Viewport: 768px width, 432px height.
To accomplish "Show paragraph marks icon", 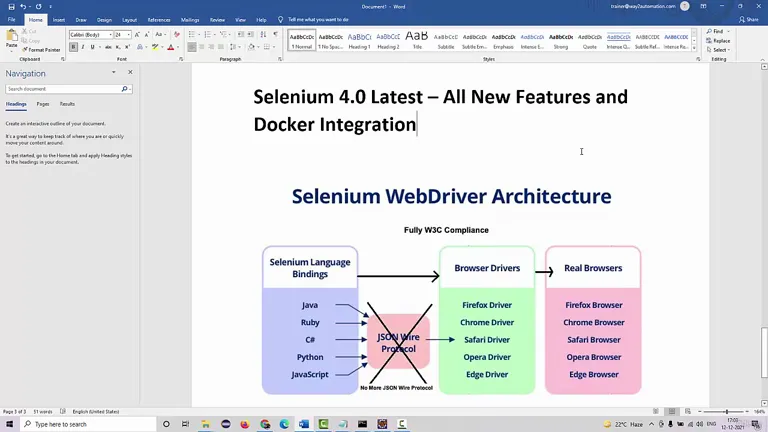I will (x=275, y=35).
